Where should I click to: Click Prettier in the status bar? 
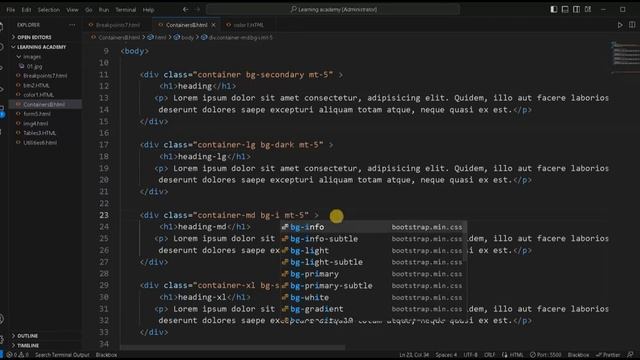(x=608, y=355)
